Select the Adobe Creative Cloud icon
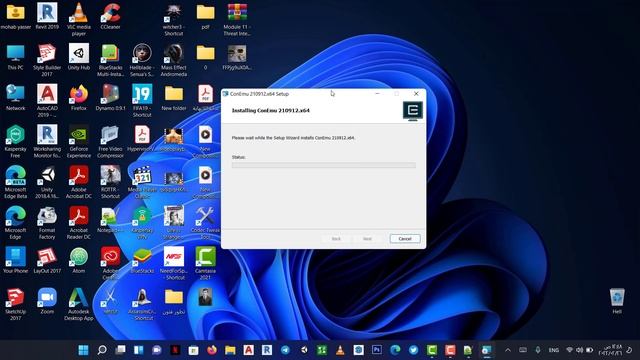The width and height of the screenshot is (640, 360). pyautogui.click(x=110, y=263)
